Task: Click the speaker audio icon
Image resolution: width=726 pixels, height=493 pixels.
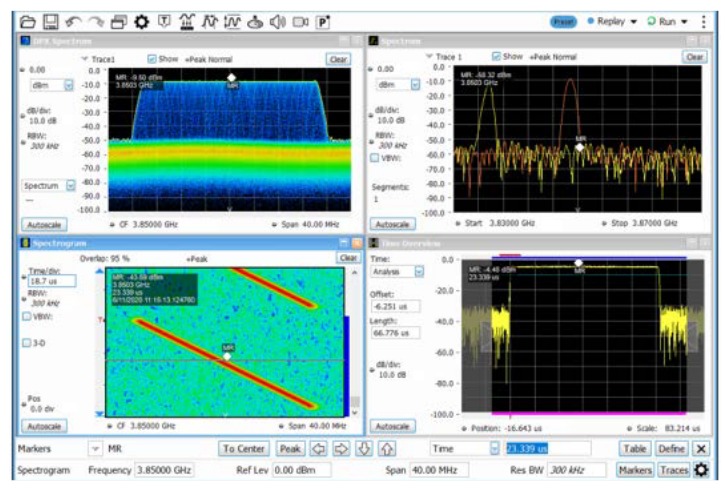Action: tap(277, 20)
